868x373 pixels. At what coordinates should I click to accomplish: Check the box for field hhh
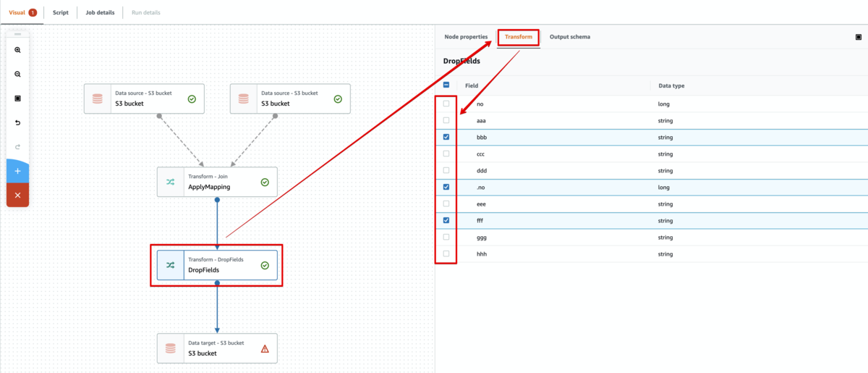(x=446, y=253)
